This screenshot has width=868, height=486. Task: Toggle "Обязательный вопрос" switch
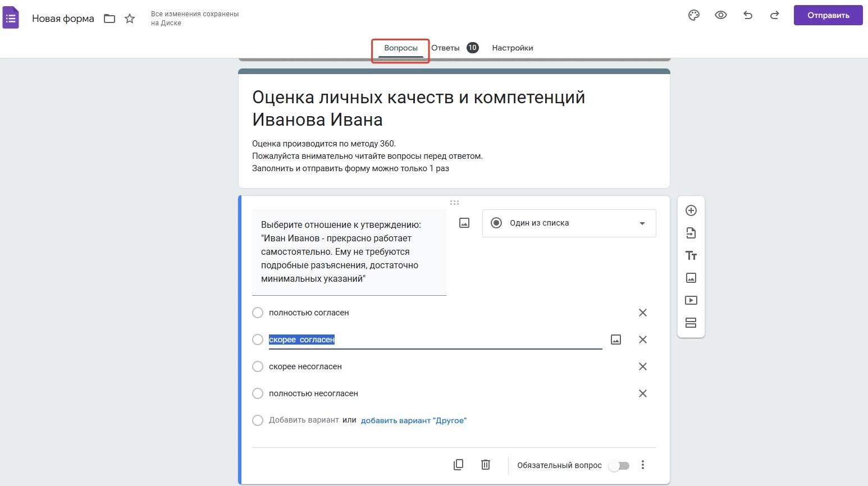click(x=619, y=465)
